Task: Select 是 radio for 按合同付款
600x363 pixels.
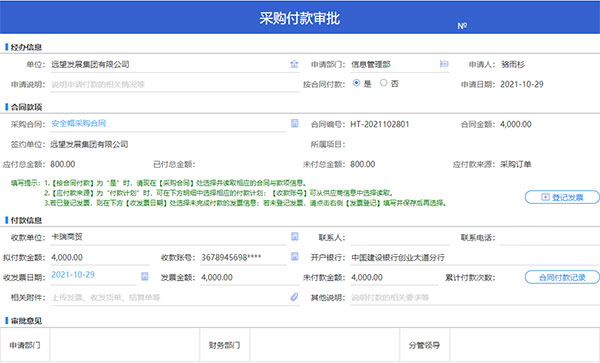Action: (x=356, y=83)
